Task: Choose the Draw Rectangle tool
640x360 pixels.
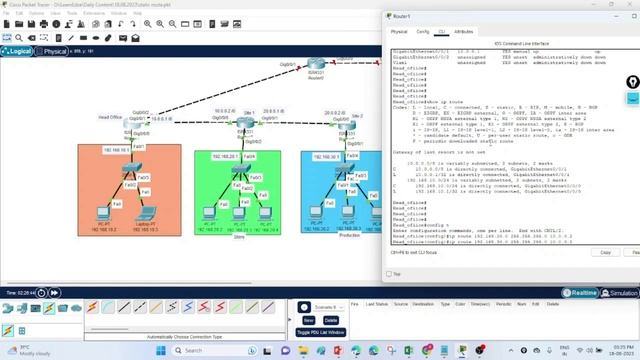Action: click(x=83, y=38)
